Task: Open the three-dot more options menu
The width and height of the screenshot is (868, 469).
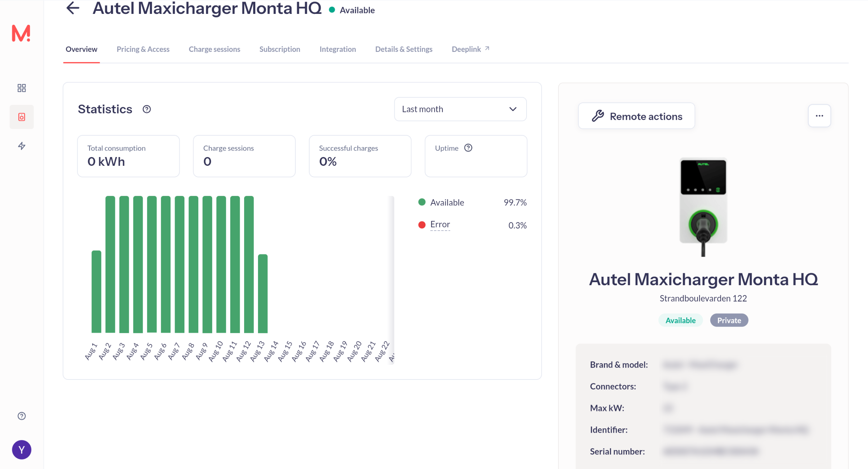Action: (x=819, y=116)
